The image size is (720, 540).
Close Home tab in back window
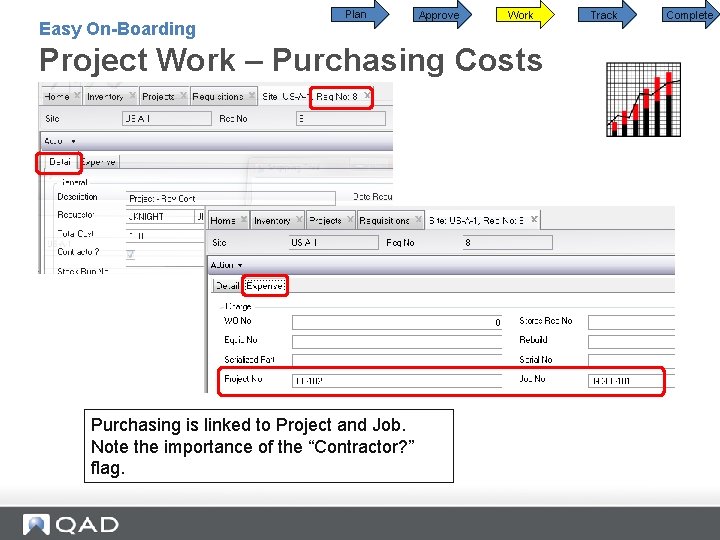[x=77, y=96]
